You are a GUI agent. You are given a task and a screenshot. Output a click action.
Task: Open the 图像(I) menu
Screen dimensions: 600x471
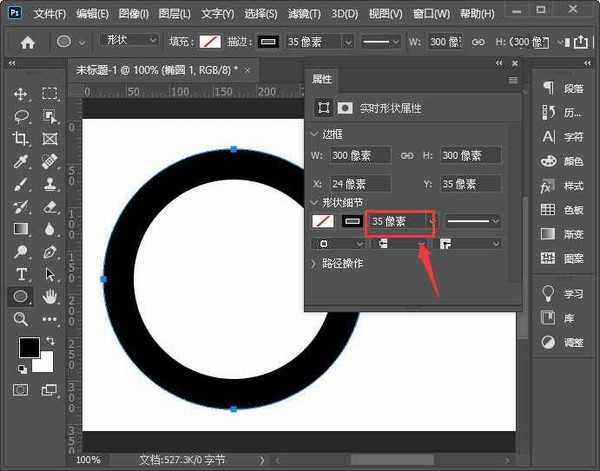pyautogui.click(x=134, y=14)
